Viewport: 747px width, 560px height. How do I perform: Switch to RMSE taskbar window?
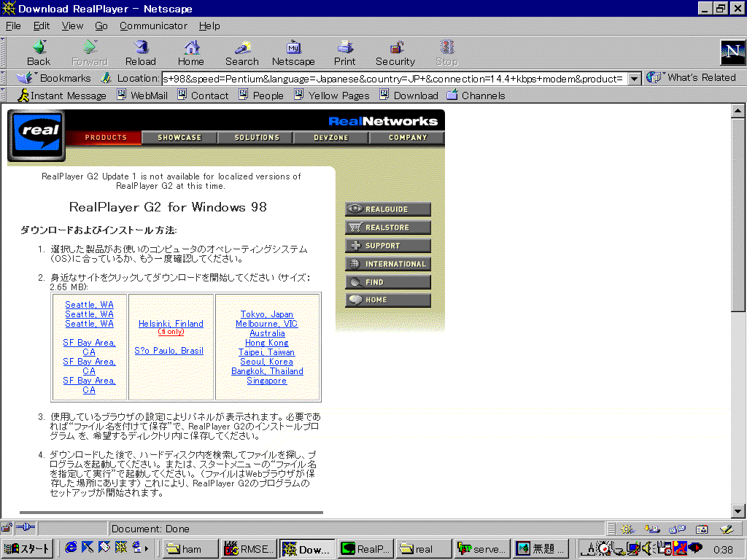[249, 548]
